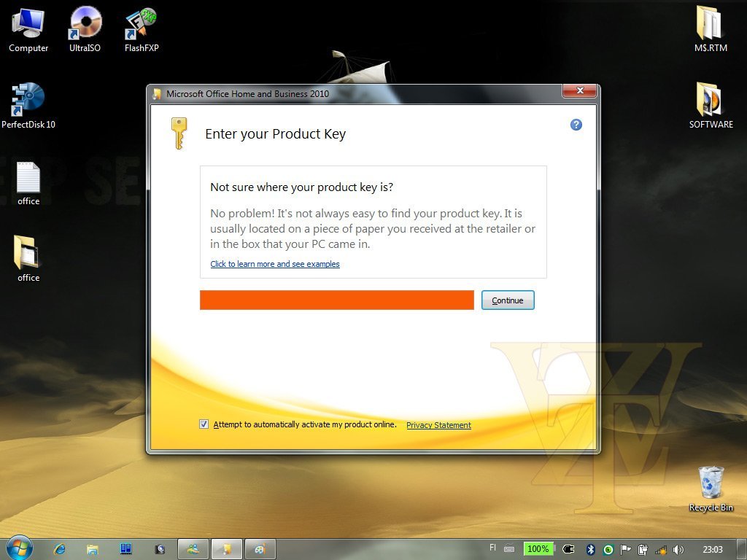The width and height of the screenshot is (747, 560).
Task: Uncheck automatically activate my product online
Action: [204, 424]
